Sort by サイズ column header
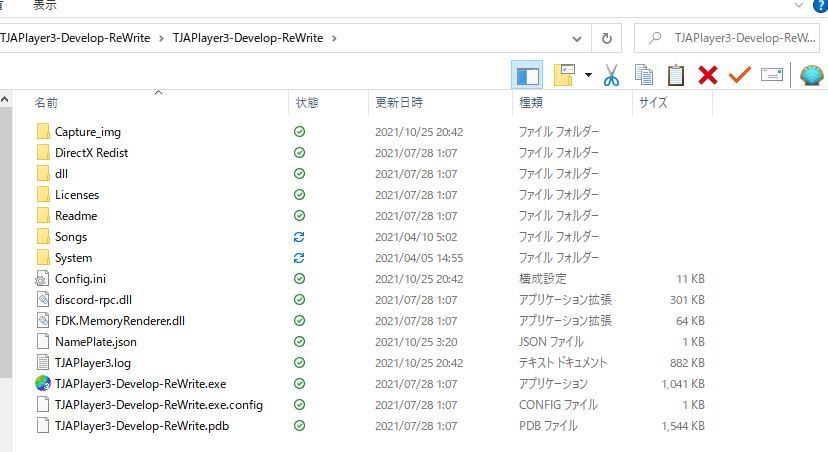828x452 pixels. 653,102
